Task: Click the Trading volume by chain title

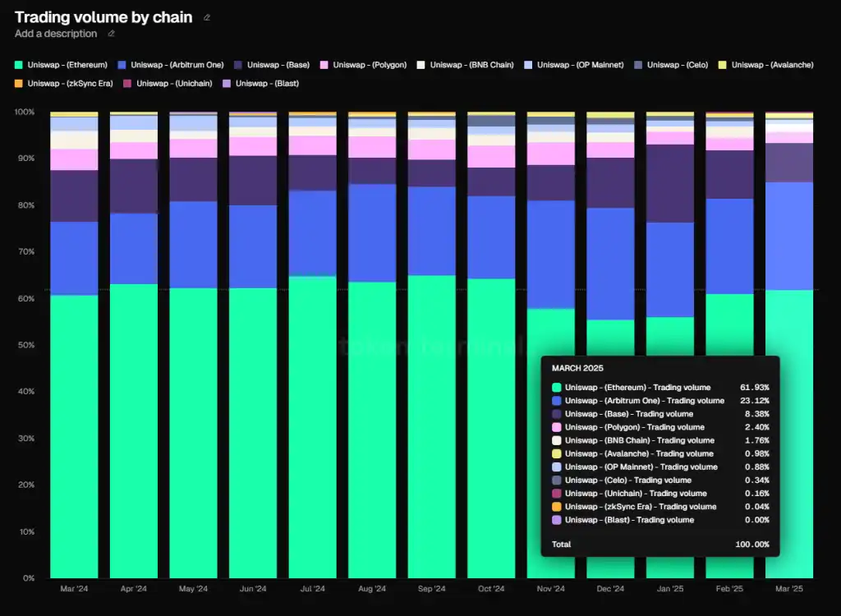Action: coord(103,17)
